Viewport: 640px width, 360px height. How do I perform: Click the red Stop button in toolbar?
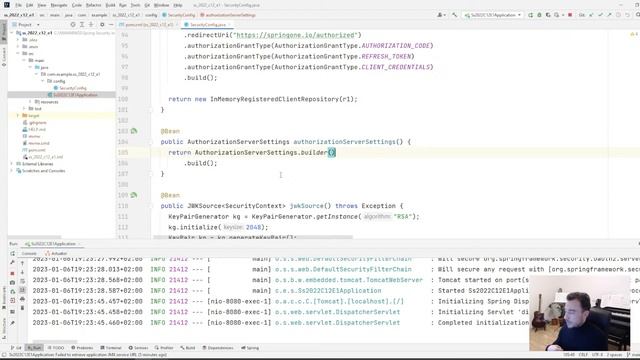click(570, 15)
